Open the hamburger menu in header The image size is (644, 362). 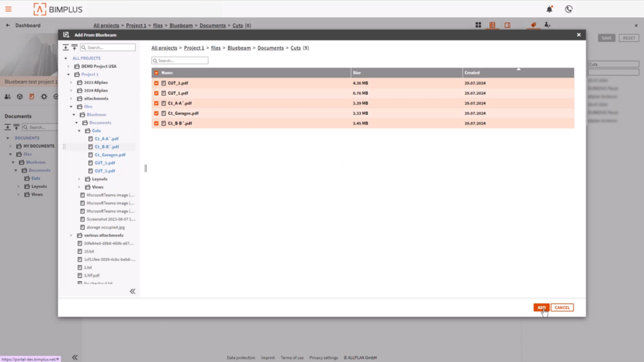10,9
